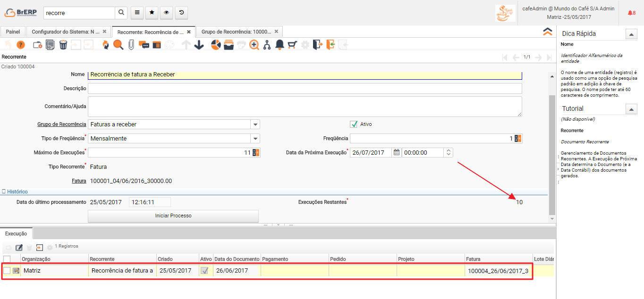The height and width of the screenshot is (299, 644).
Task: Click the Iniciar Processo button
Action: (173, 216)
